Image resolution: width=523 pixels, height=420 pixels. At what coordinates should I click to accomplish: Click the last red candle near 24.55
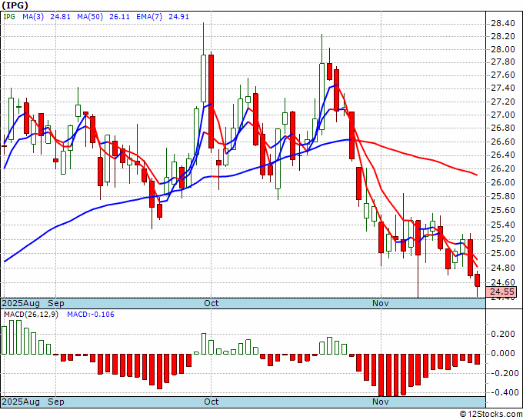478,280
